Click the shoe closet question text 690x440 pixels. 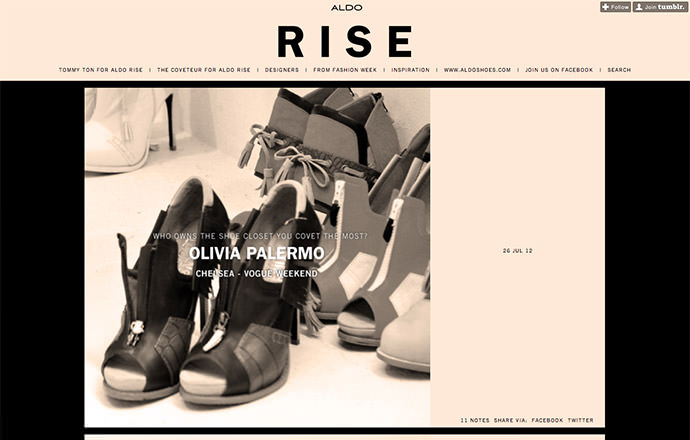[x=260, y=236]
